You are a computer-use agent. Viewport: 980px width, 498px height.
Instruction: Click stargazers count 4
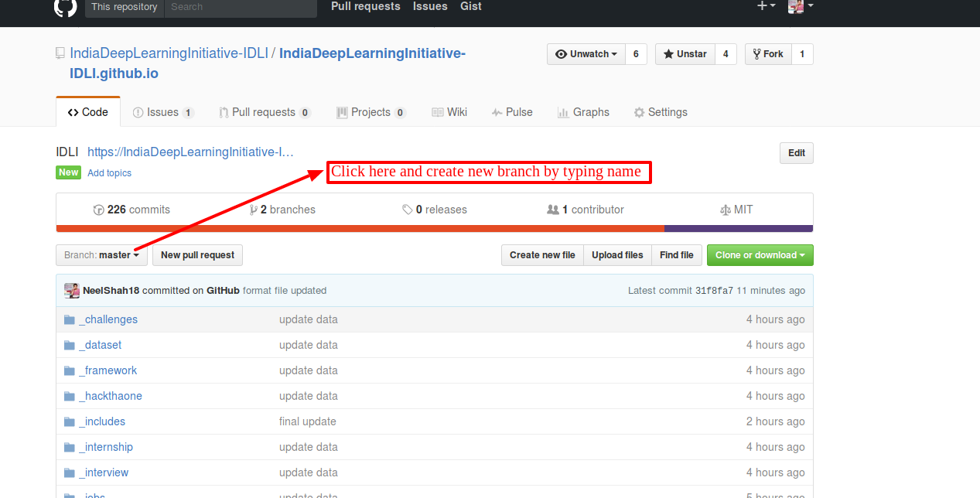click(x=726, y=54)
